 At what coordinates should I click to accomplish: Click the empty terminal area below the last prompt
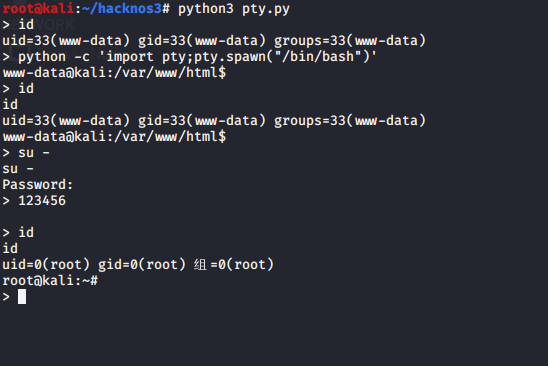274,336
